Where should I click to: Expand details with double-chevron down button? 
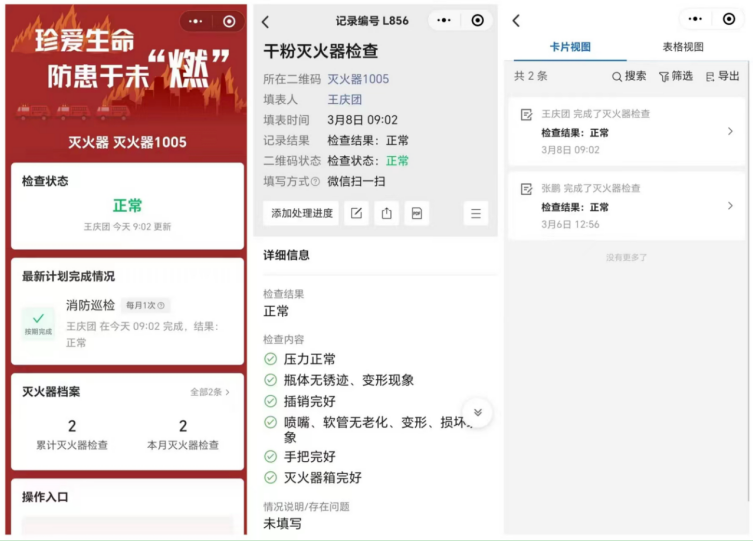[x=478, y=412]
